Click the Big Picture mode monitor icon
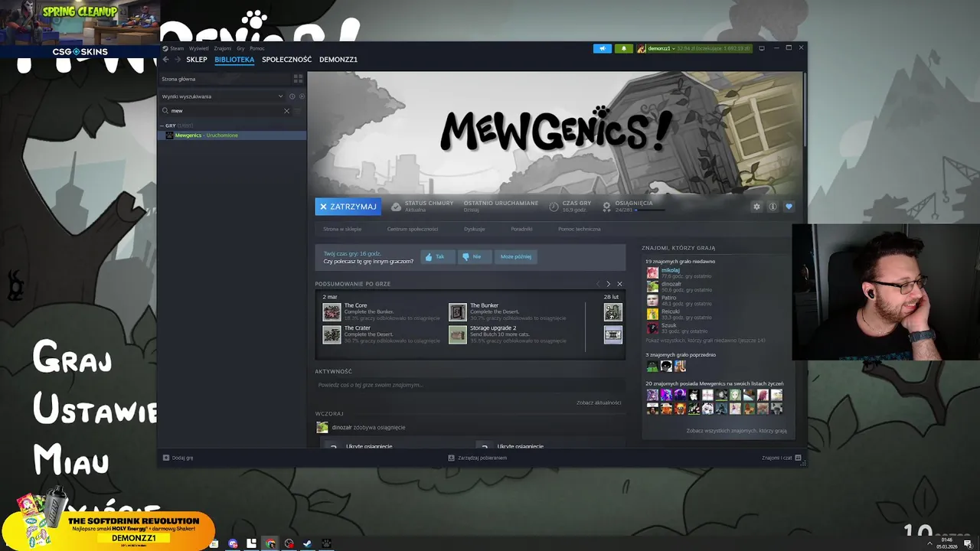This screenshot has height=551, width=980. 761,48
